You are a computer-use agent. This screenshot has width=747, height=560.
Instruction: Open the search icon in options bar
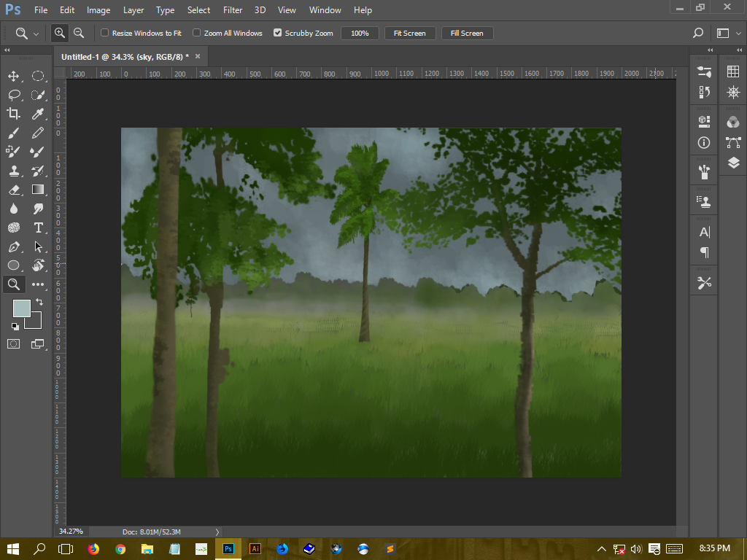click(x=698, y=33)
